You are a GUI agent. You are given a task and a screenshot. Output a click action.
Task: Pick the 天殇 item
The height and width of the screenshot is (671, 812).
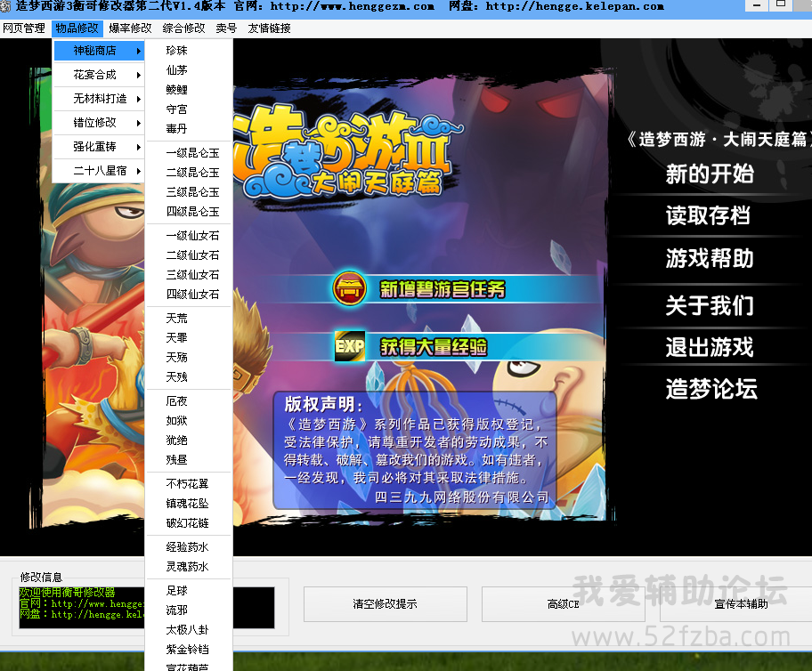189,357
